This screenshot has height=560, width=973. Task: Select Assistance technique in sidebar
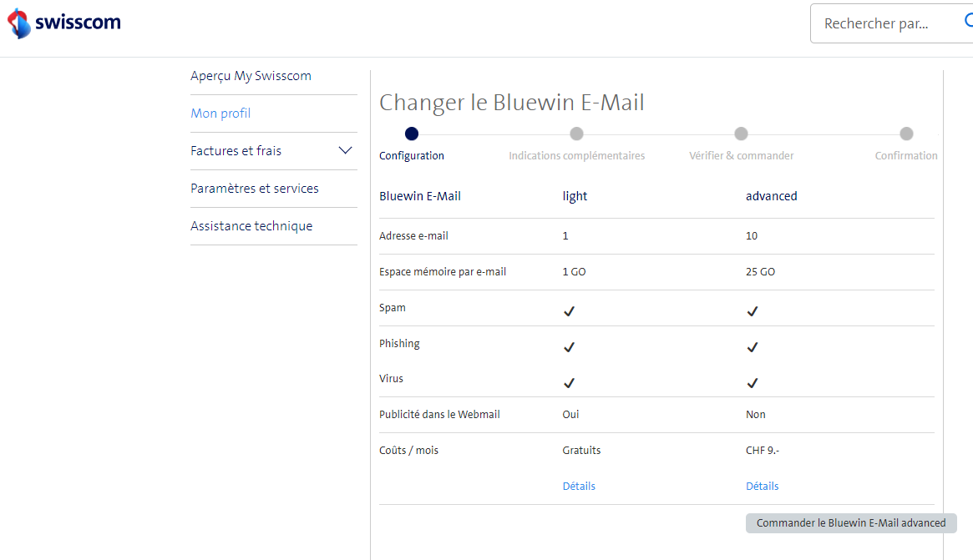coord(251,226)
